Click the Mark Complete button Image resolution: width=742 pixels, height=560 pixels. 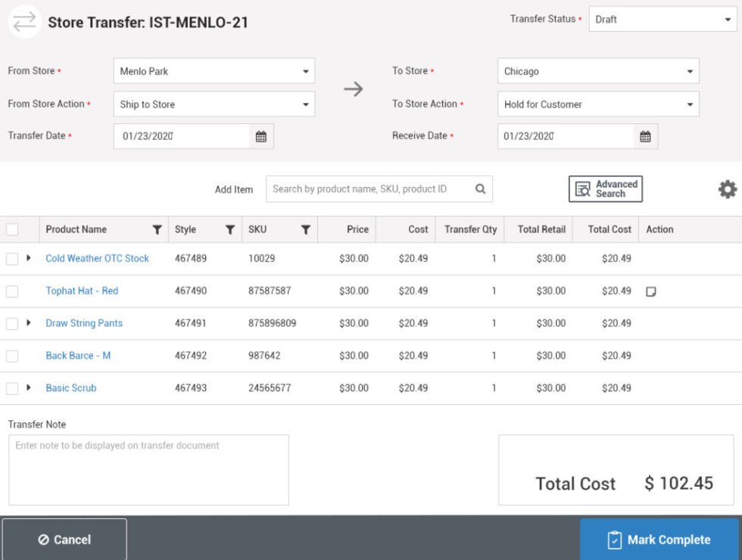pyautogui.click(x=659, y=539)
